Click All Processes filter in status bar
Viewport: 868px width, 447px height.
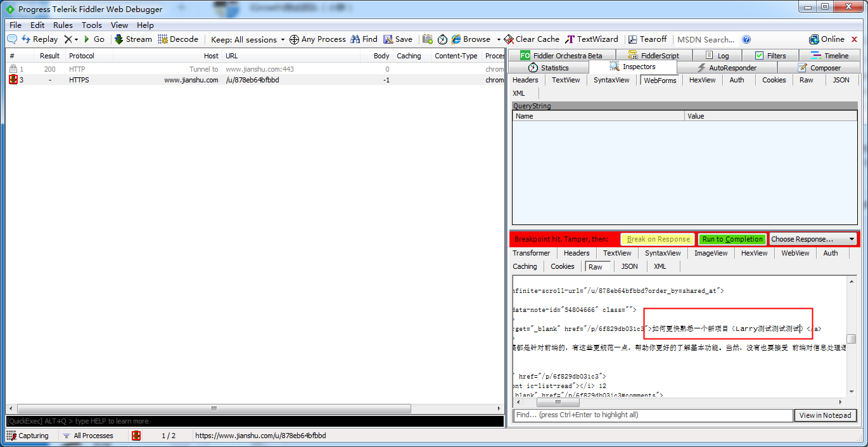coord(87,436)
